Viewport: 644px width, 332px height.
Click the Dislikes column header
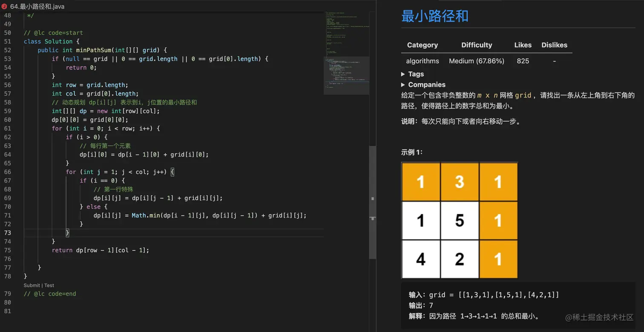coord(554,45)
